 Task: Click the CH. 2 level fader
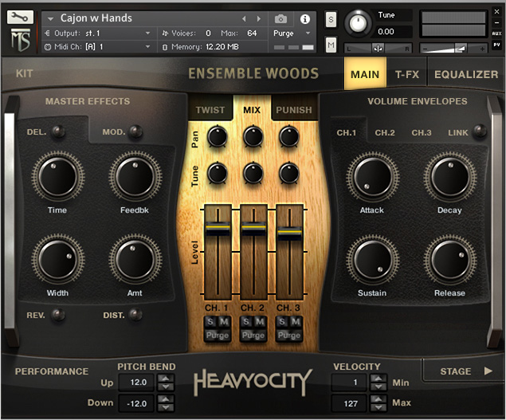pos(253,229)
